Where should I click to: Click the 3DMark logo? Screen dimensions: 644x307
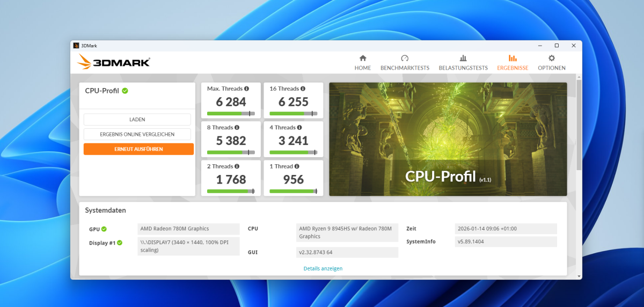point(113,62)
